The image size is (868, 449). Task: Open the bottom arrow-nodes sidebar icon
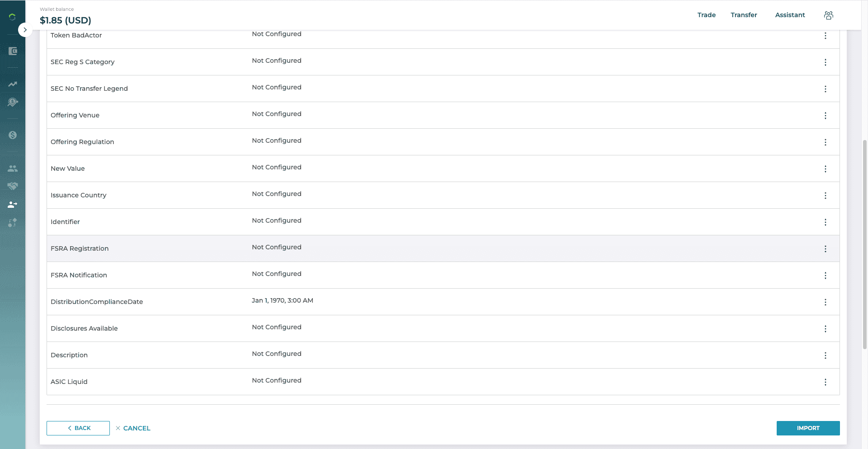click(13, 223)
